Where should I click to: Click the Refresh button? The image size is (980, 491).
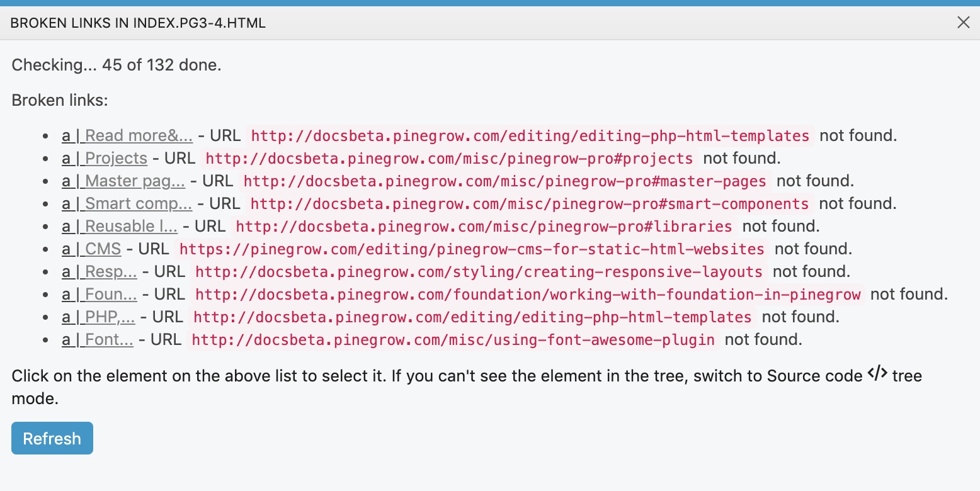pyautogui.click(x=52, y=438)
